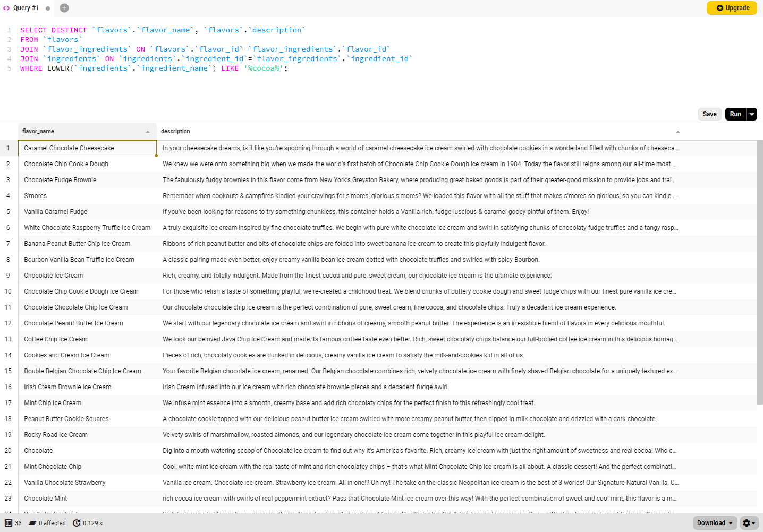Switch to the Query #1 tab
Viewport: 763px width, 532px height.
pyautogui.click(x=26, y=8)
